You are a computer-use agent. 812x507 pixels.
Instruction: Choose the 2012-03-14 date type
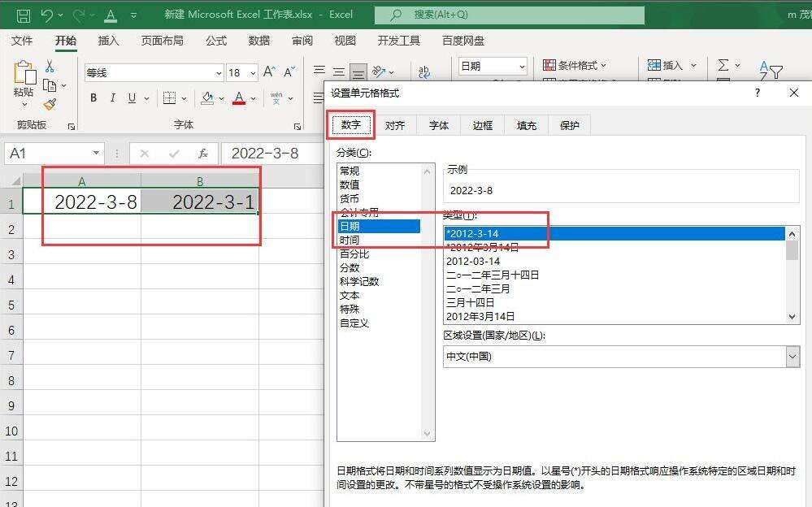473,261
